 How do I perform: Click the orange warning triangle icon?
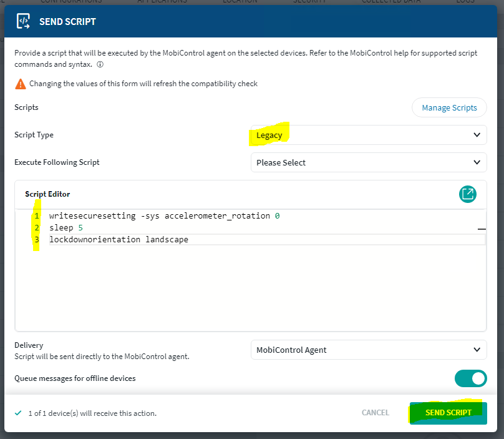click(x=21, y=84)
